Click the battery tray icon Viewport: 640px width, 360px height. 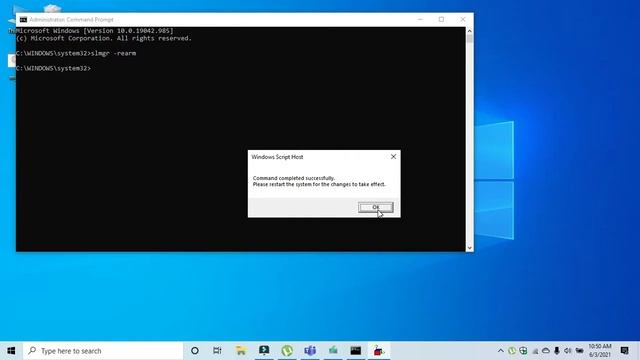click(x=579, y=351)
